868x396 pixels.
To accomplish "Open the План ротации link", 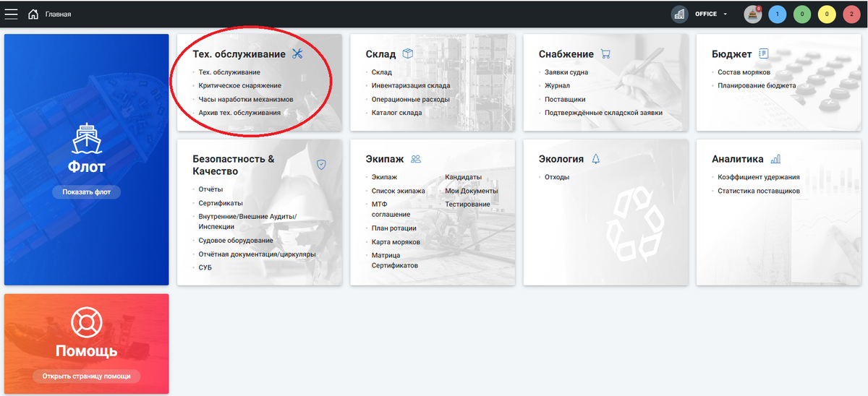I will pyautogui.click(x=394, y=228).
